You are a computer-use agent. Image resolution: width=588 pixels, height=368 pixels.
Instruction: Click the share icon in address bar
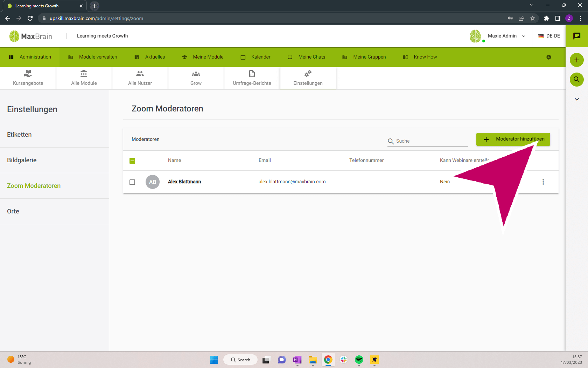click(521, 18)
